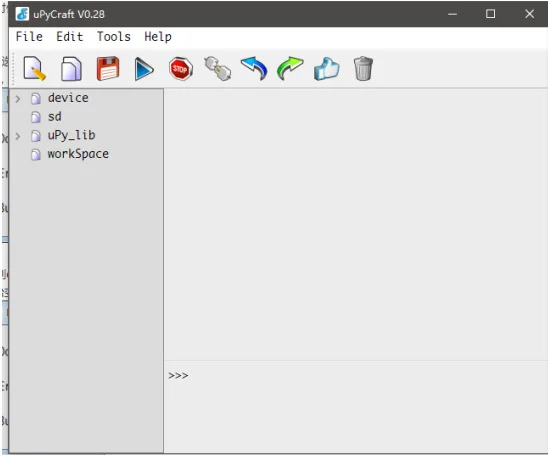
Task: Clear the terminal with the trash can icon
Action: click(x=363, y=68)
